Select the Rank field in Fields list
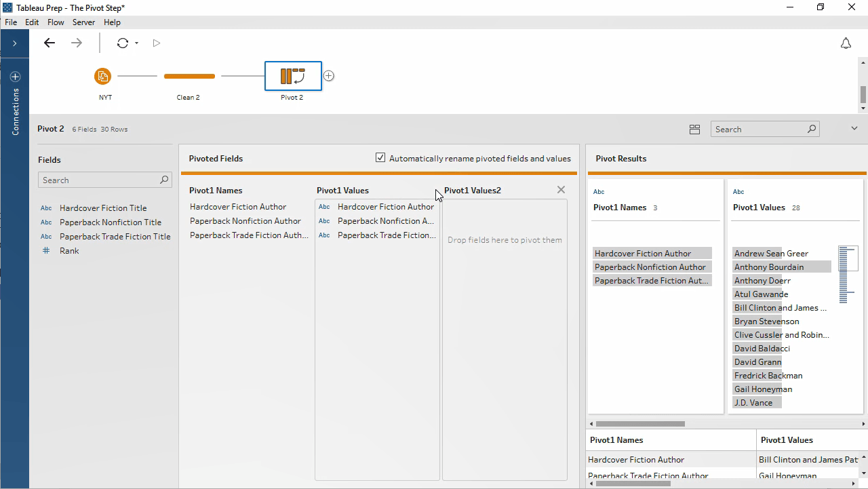 pyautogui.click(x=69, y=251)
